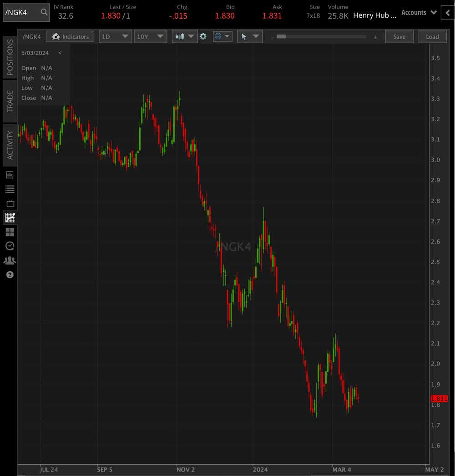Click the MAR 4 date axis label
Image resolution: width=455 pixels, height=476 pixels.
[x=341, y=470]
